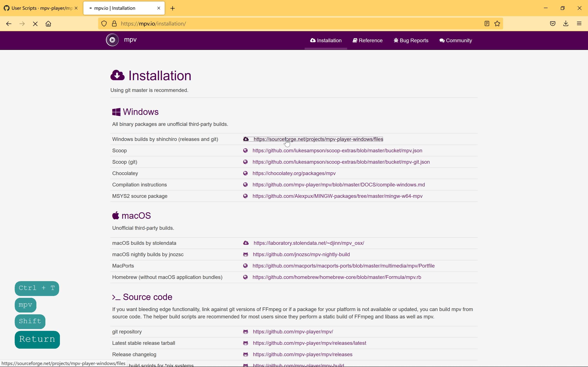
Task: Close the mpv.io Installation tab
Action: 159,8
